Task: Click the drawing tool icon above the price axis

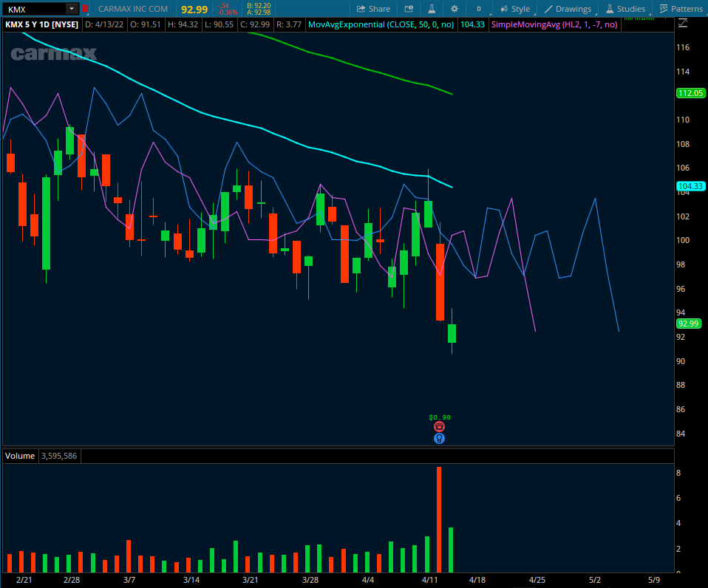Action: point(683,23)
